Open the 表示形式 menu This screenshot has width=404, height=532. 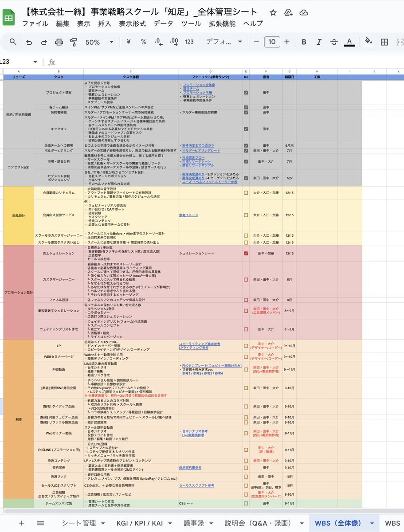click(x=132, y=24)
